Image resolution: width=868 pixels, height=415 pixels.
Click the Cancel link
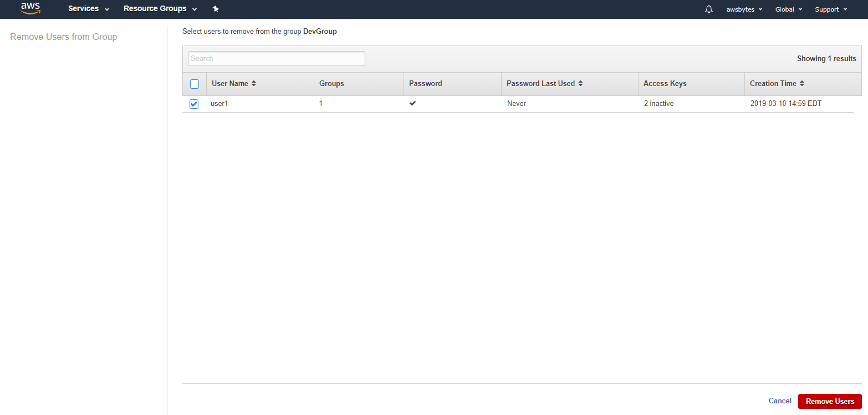780,401
